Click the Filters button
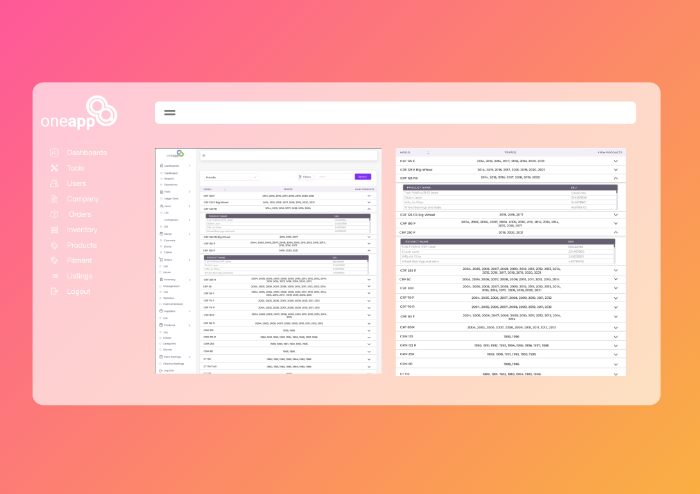 pos(307,176)
